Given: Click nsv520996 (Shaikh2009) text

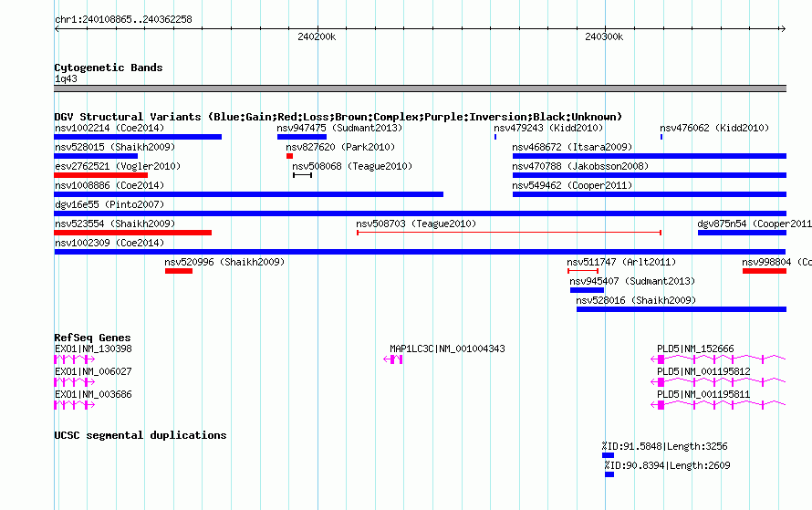Looking at the screenshot, I should [x=224, y=262].
